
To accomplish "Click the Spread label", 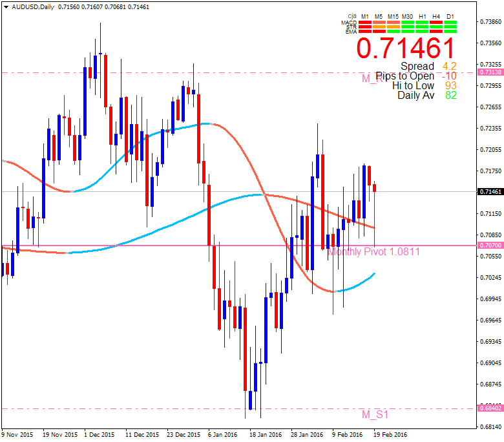I will tap(417, 66).
